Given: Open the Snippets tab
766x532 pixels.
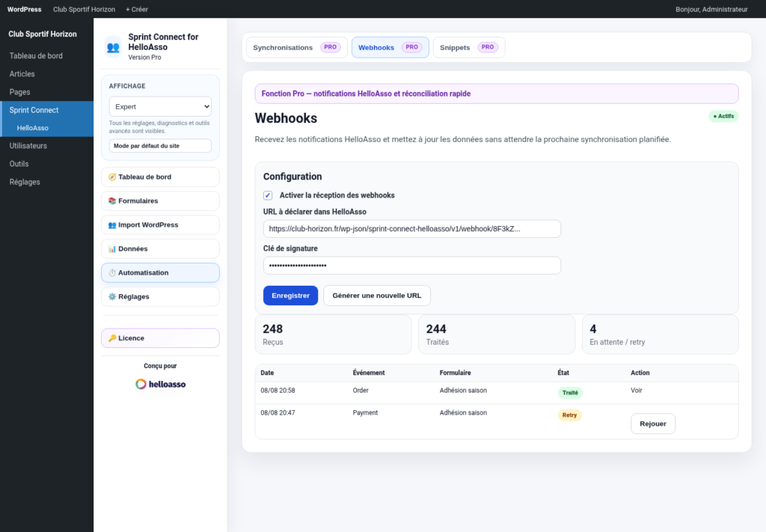Looking at the screenshot, I should (x=468, y=47).
